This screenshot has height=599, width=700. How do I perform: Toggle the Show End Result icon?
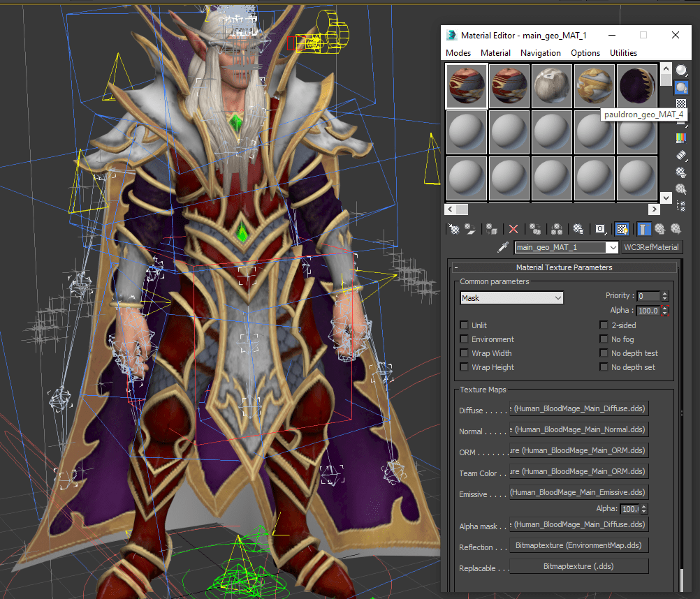click(x=643, y=229)
